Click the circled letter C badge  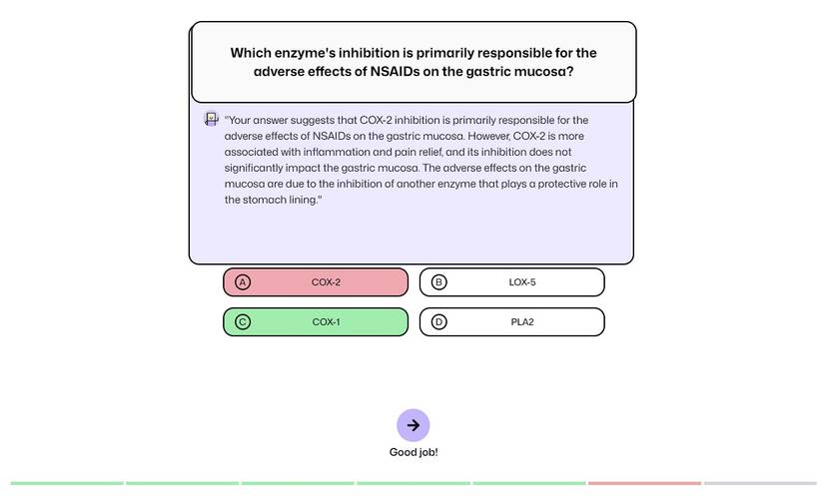click(243, 322)
